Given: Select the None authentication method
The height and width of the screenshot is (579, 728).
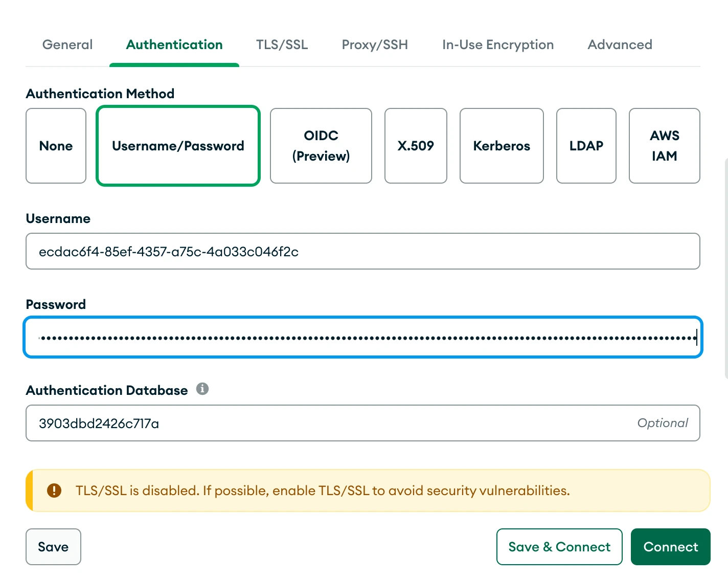Looking at the screenshot, I should [56, 146].
